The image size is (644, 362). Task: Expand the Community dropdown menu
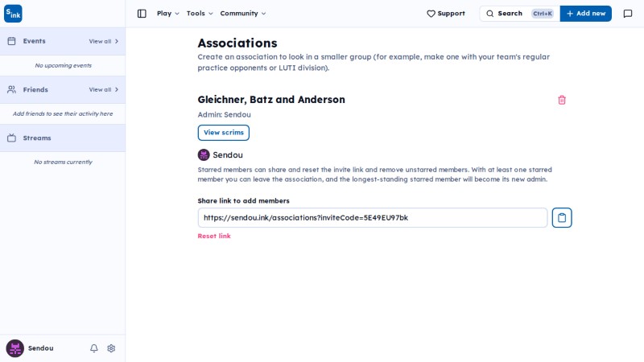pos(243,14)
